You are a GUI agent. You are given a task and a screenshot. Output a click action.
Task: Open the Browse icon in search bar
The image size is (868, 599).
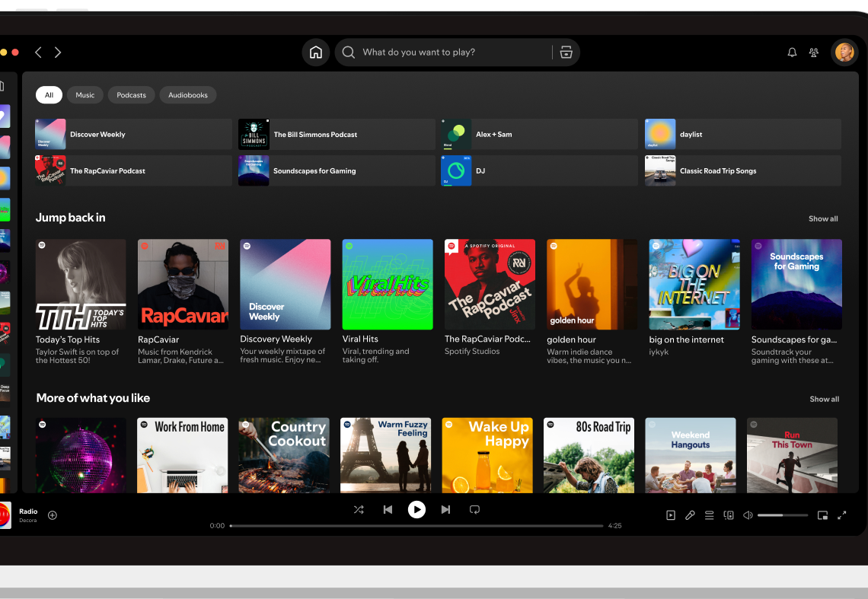[x=566, y=52]
